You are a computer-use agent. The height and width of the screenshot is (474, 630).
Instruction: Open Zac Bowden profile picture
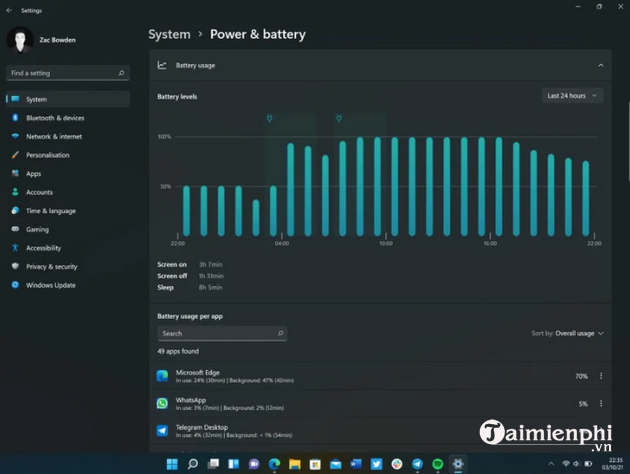[20, 40]
